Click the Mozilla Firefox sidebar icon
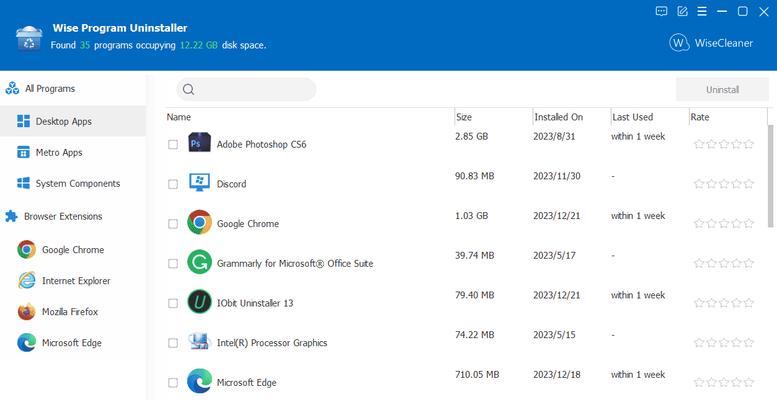The image size is (777, 400). 26,312
